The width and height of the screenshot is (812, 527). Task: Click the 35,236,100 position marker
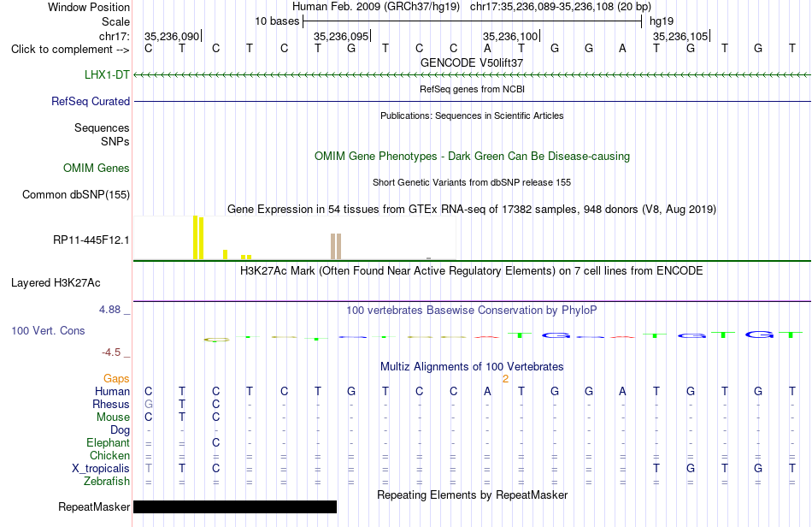point(511,36)
